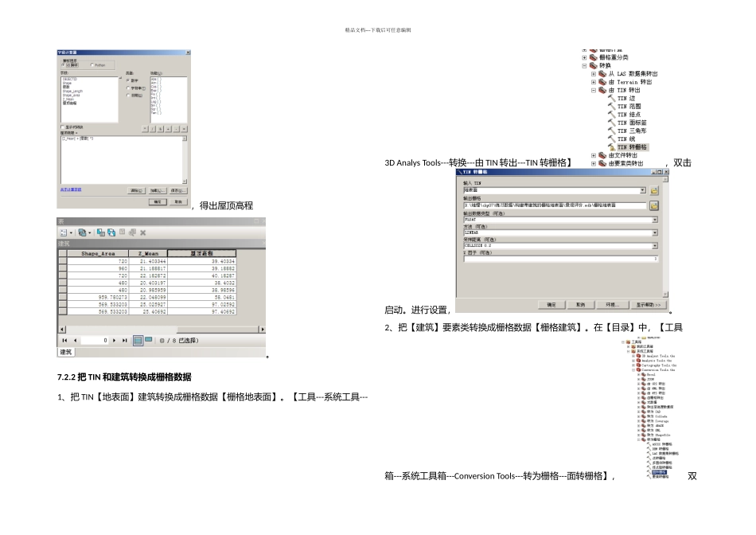Screen dimensions: 756x535
Task: Click 显示帮助 >> in TIN 转栅格 dialog
Action: pyautogui.click(x=648, y=305)
